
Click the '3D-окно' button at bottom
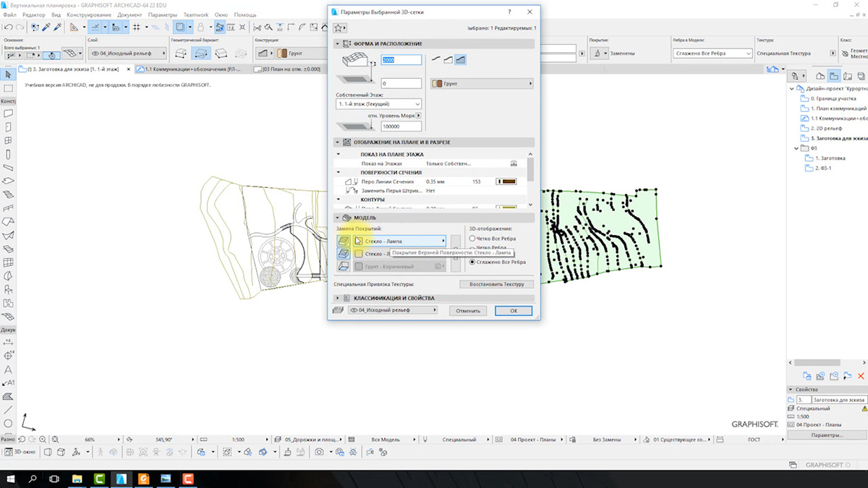[20, 452]
